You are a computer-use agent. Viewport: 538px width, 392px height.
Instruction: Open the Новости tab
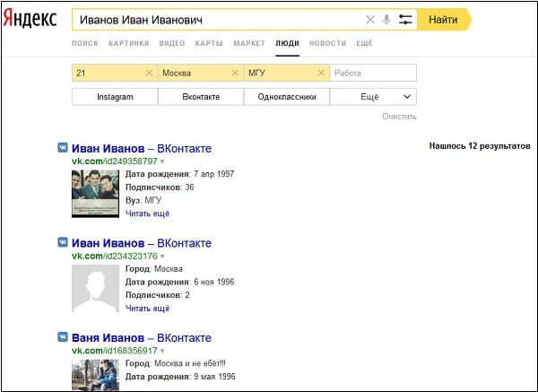click(x=327, y=43)
